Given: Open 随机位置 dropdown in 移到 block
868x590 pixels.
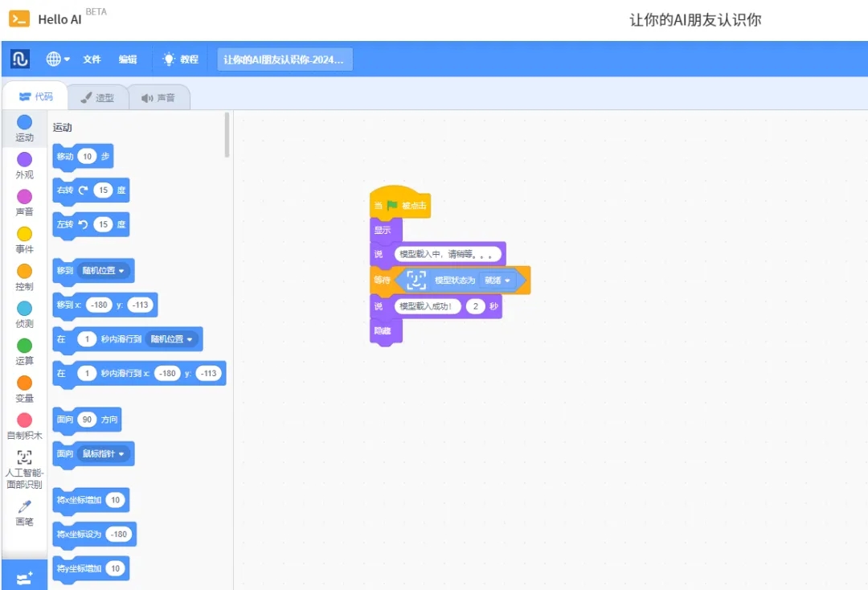Looking at the screenshot, I should (105, 271).
